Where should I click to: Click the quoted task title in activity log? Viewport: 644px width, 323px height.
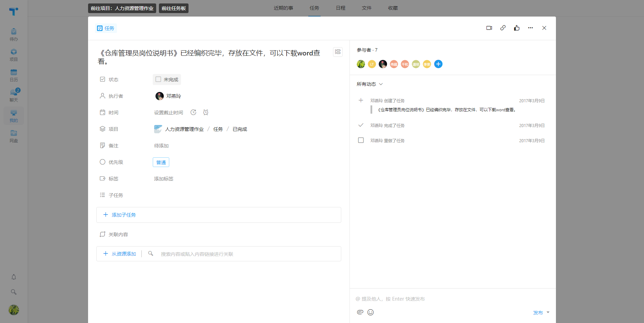[x=447, y=110]
